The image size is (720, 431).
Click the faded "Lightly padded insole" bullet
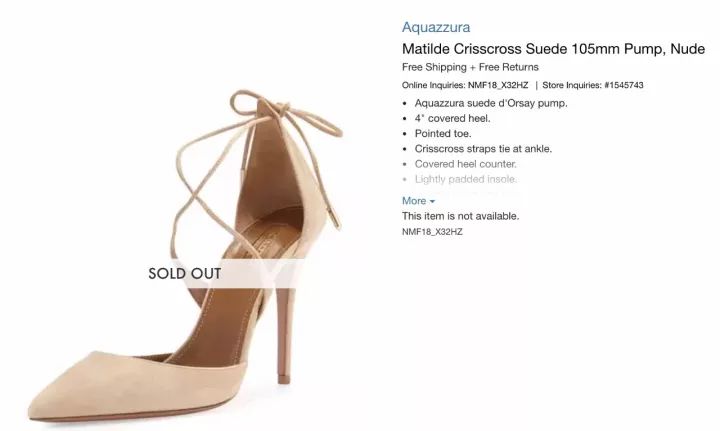[x=465, y=179]
